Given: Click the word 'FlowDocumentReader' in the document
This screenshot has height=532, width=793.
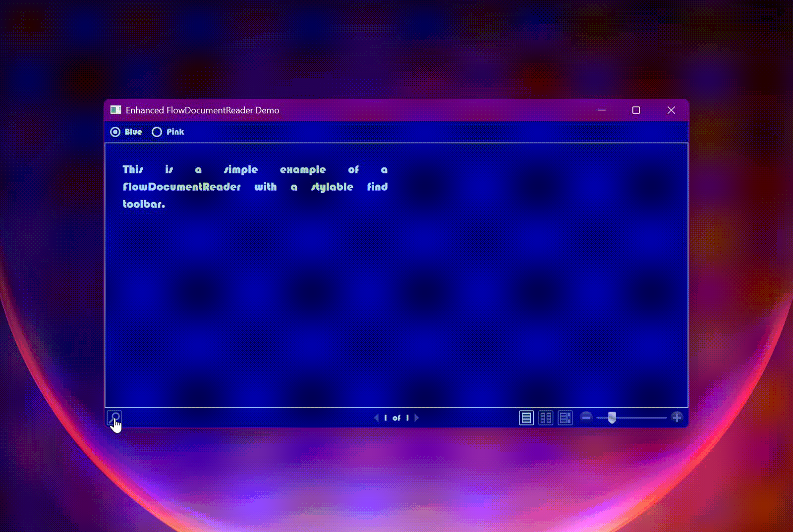Looking at the screenshot, I should pos(181,187).
